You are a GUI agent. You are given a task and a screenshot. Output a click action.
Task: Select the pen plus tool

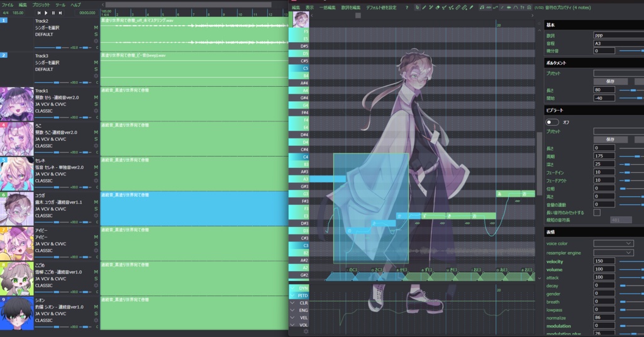click(431, 8)
